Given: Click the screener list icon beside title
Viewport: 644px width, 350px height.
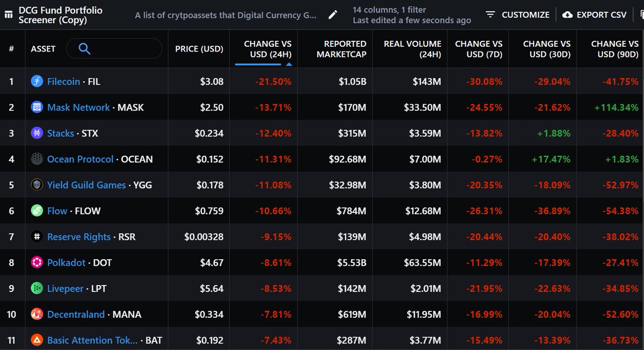Looking at the screenshot, I should point(8,15).
